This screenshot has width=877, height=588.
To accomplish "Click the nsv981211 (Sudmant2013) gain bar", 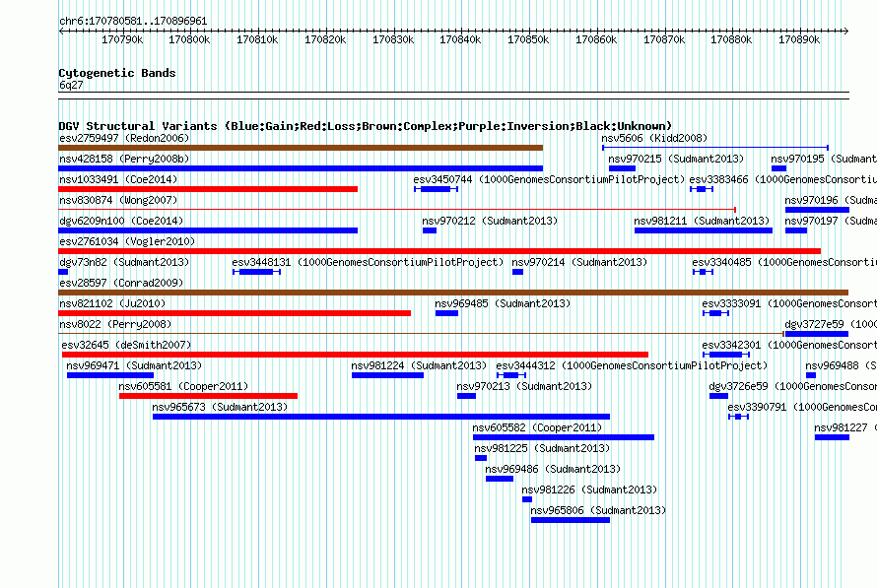I will [704, 230].
